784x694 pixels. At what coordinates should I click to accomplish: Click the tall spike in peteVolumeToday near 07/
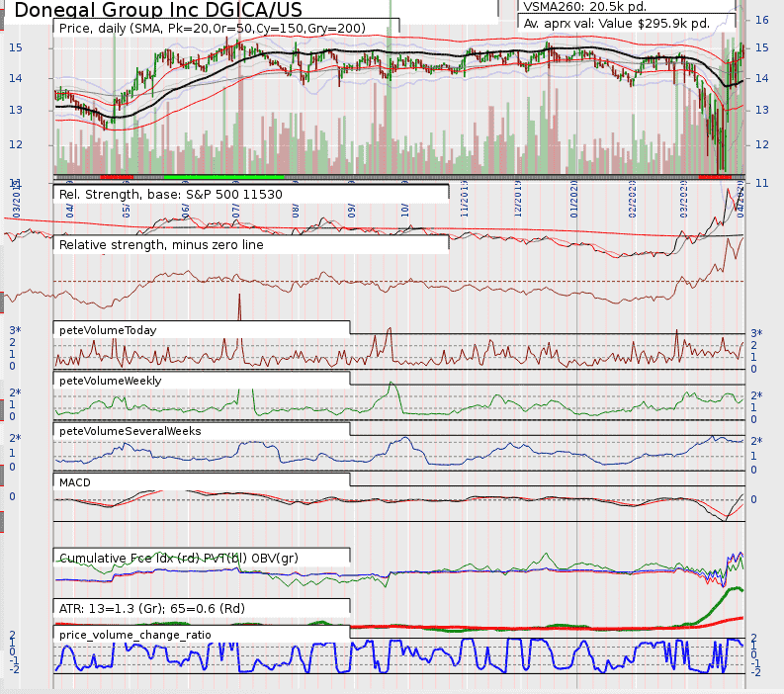click(x=239, y=306)
